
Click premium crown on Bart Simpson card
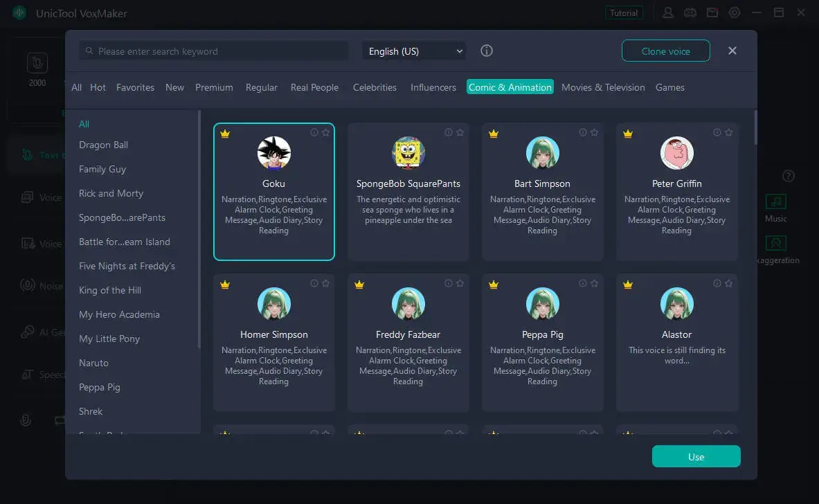click(494, 134)
